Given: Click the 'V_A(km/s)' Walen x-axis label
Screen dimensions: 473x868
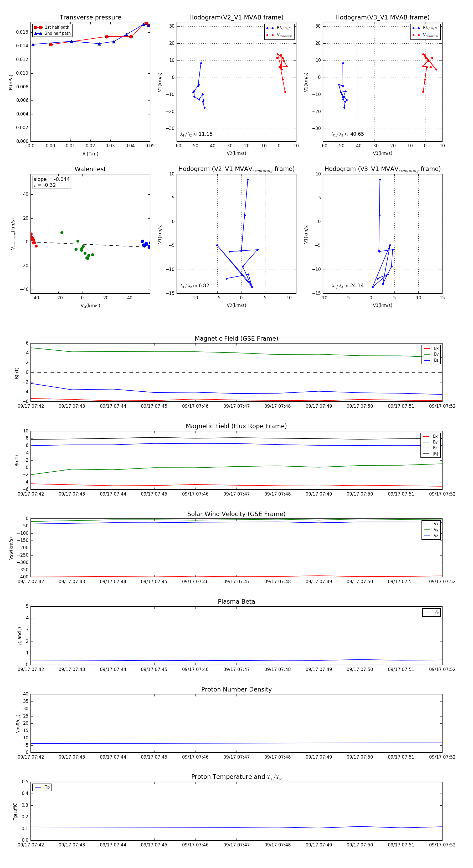Looking at the screenshot, I should (x=90, y=306).
